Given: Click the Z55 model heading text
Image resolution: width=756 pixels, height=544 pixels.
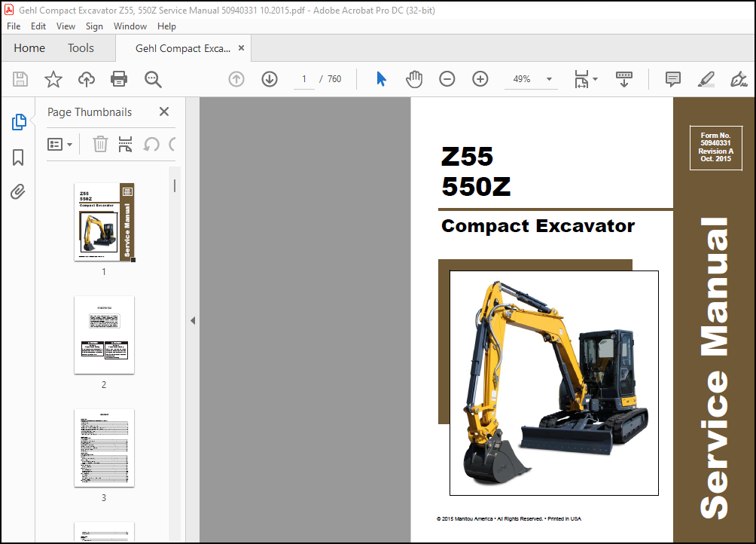Looking at the screenshot, I should pyautogui.click(x=467, y=156).
